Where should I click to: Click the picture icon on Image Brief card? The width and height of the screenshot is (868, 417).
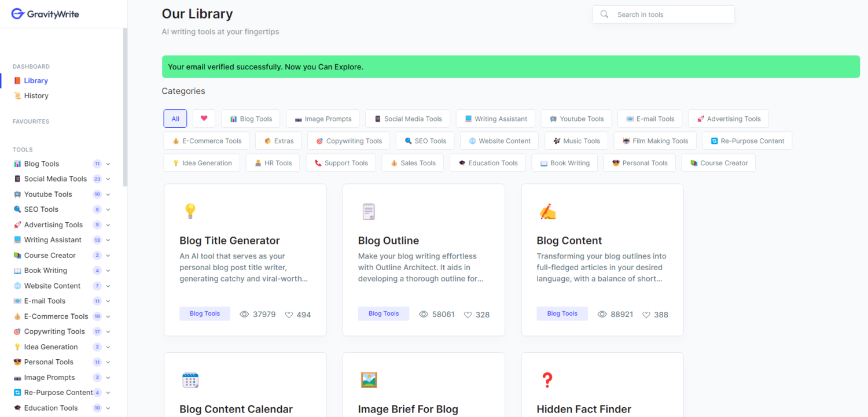(369, 380)
